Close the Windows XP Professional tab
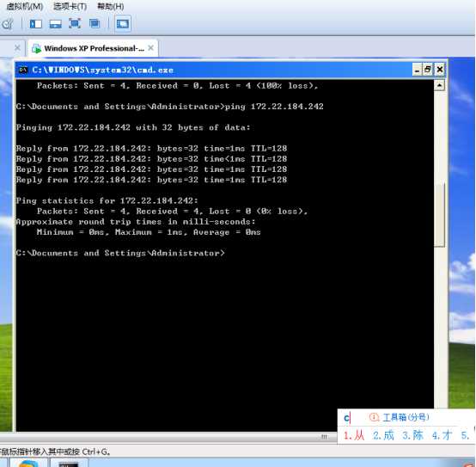Image resolution: width=476 pixels, height=467 pixels. point(151,47)
